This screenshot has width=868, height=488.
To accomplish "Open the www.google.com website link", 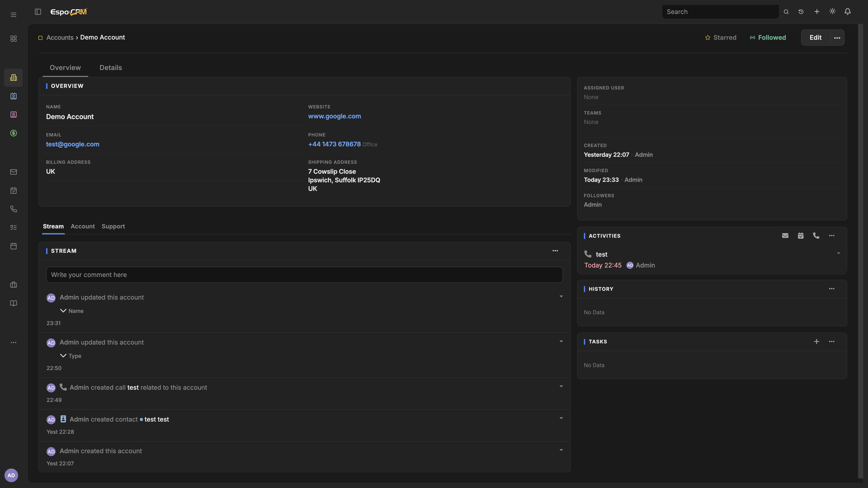I will (334, 116).
